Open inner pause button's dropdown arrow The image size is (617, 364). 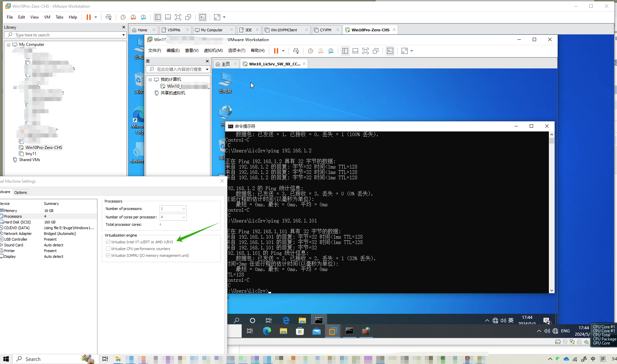pyautogui.click(x=283, y=51)
